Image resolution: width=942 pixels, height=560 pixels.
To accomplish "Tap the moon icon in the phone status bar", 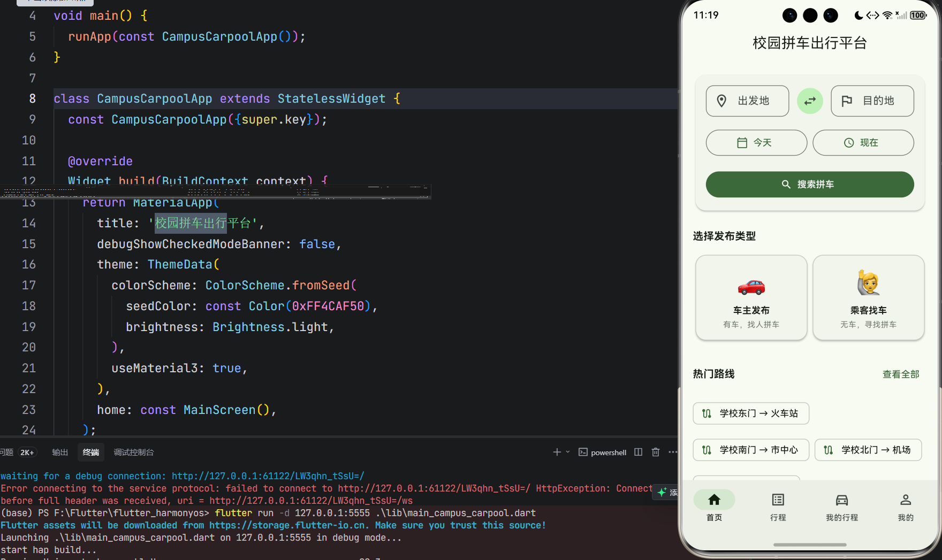I will tap(859, 16).
